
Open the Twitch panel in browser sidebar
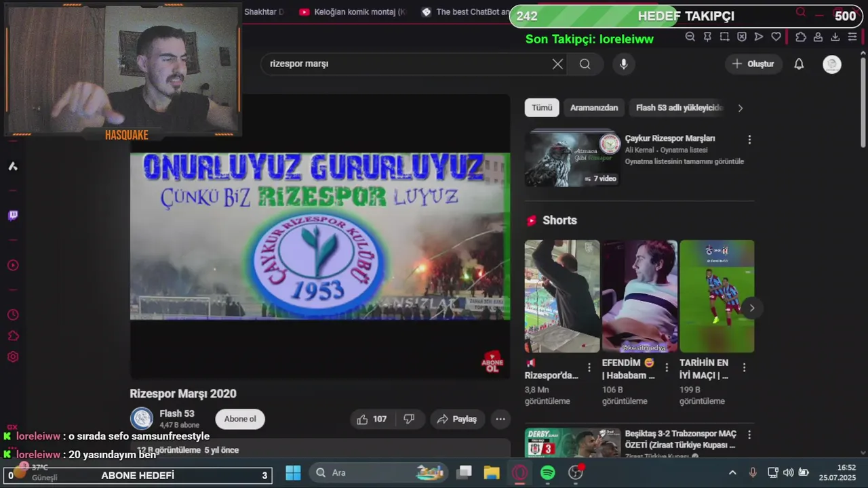[13, 216]
